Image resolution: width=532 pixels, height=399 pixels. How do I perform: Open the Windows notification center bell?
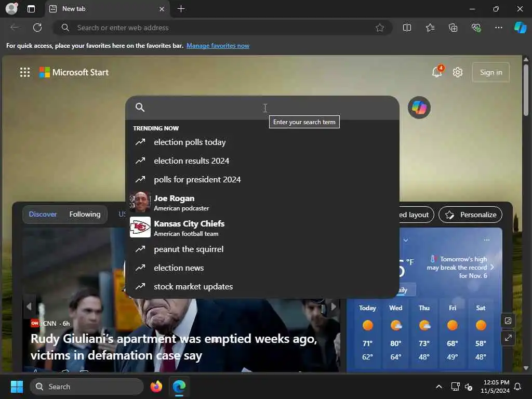517,387
